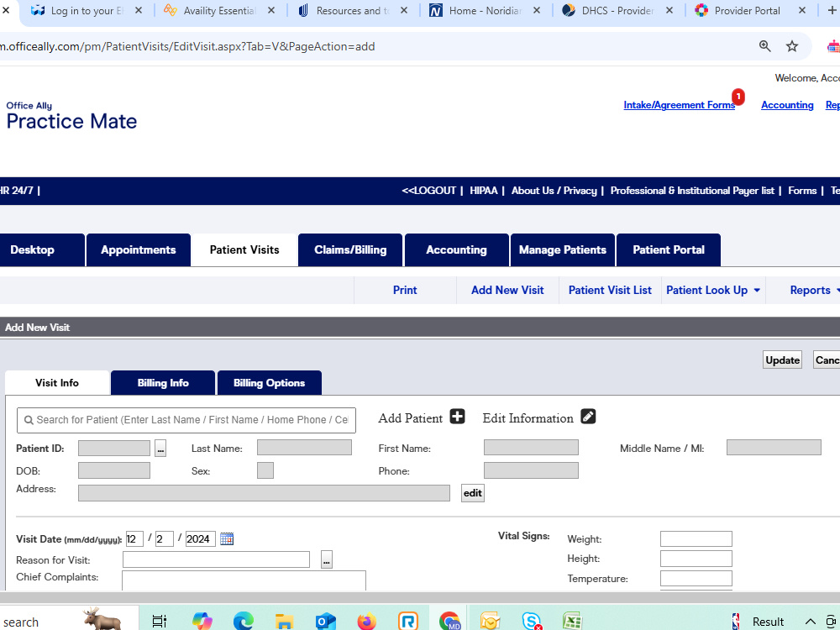Open Outlook from the taskbar
840x630 pixels.
325,622
